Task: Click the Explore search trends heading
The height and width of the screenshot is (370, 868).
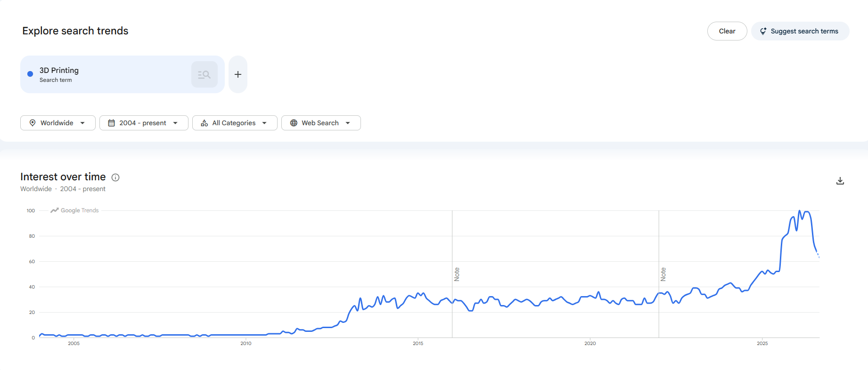Action: click(x=75, y=31)
